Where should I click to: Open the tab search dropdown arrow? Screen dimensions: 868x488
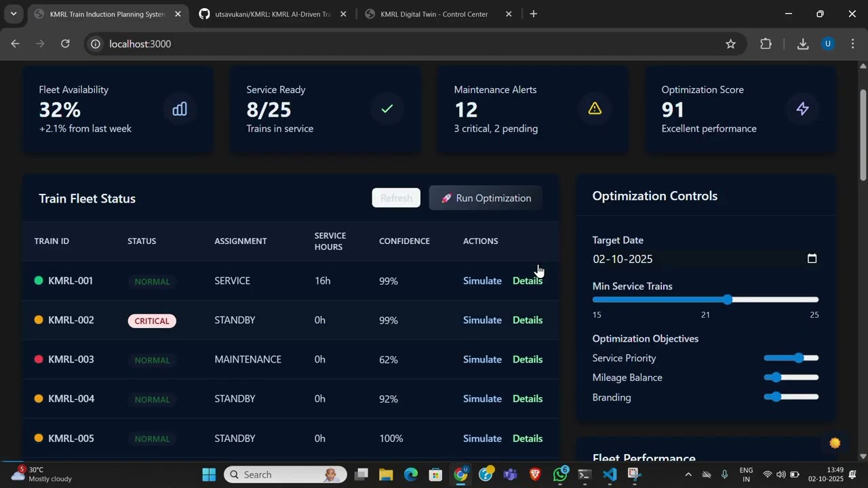click(x=14, y=14)
